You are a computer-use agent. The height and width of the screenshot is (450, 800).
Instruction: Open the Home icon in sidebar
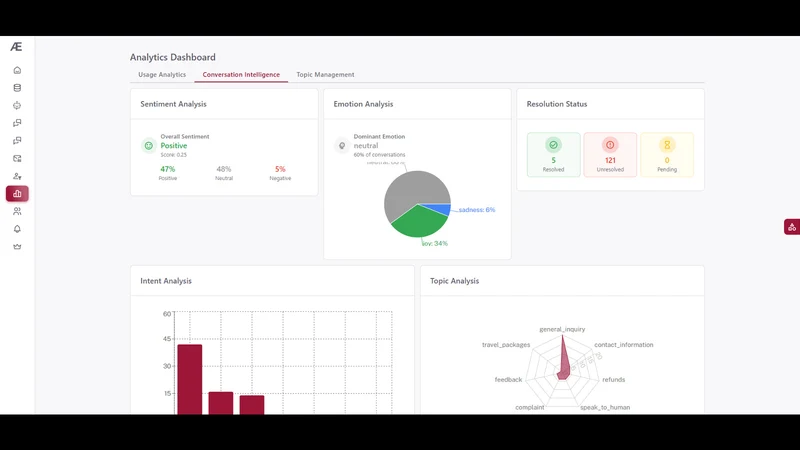(x=17, y=70)
